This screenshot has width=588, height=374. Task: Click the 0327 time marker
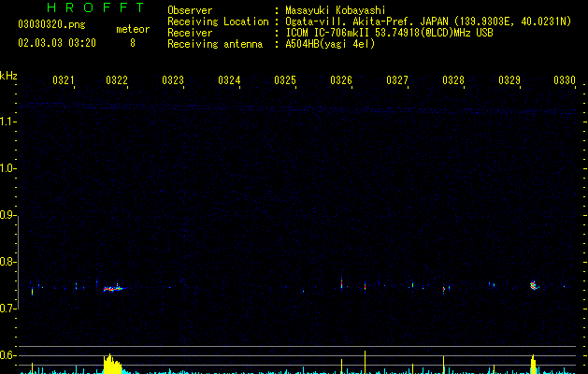(x=397, y=80)
